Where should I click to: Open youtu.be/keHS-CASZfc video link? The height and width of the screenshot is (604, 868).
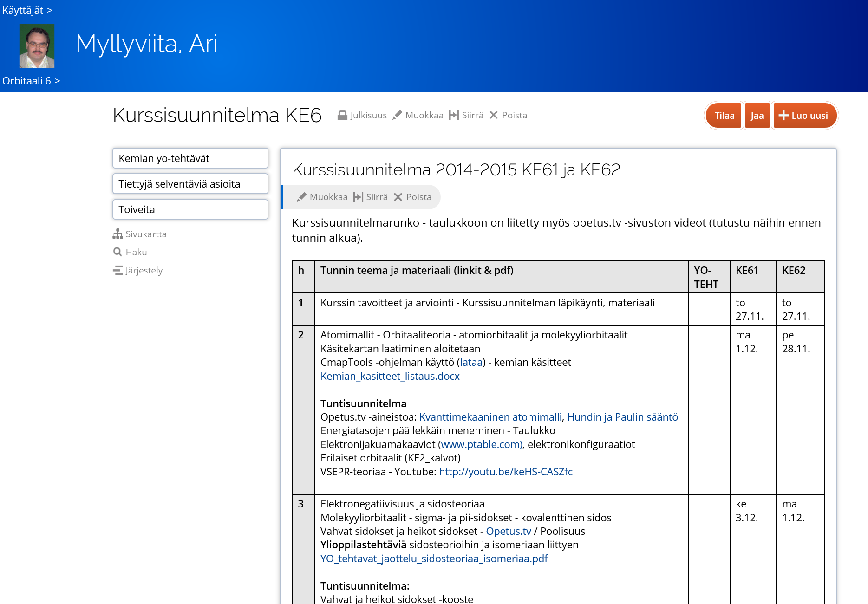506,472
